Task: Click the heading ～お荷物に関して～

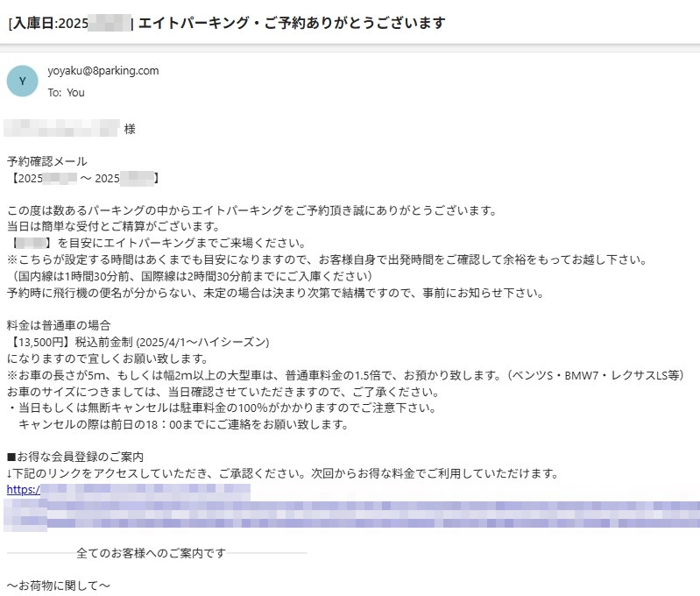Action: tap(59, 585)
